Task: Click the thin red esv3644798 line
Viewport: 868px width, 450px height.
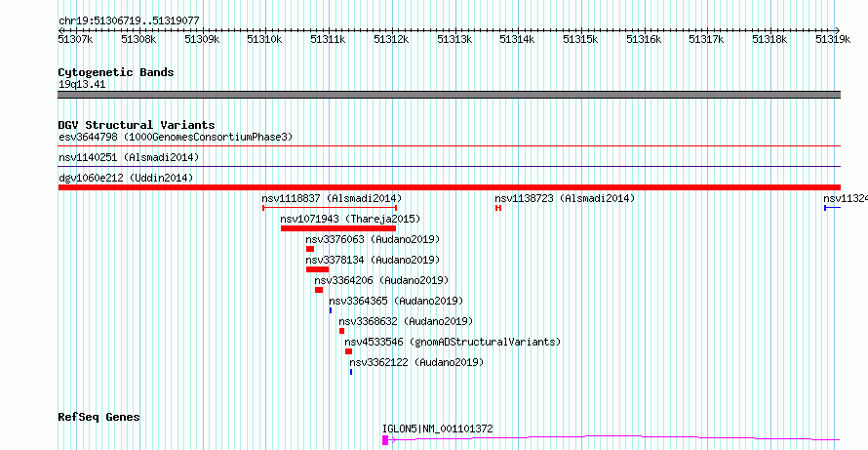Action: coord(450,145)
